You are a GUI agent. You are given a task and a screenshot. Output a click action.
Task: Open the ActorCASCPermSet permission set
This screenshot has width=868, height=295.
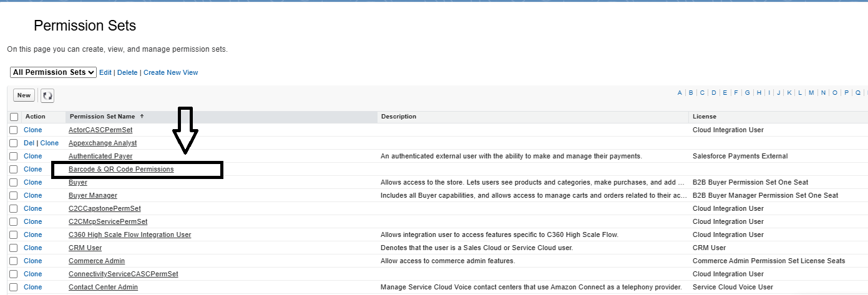[x=100, y=130]
